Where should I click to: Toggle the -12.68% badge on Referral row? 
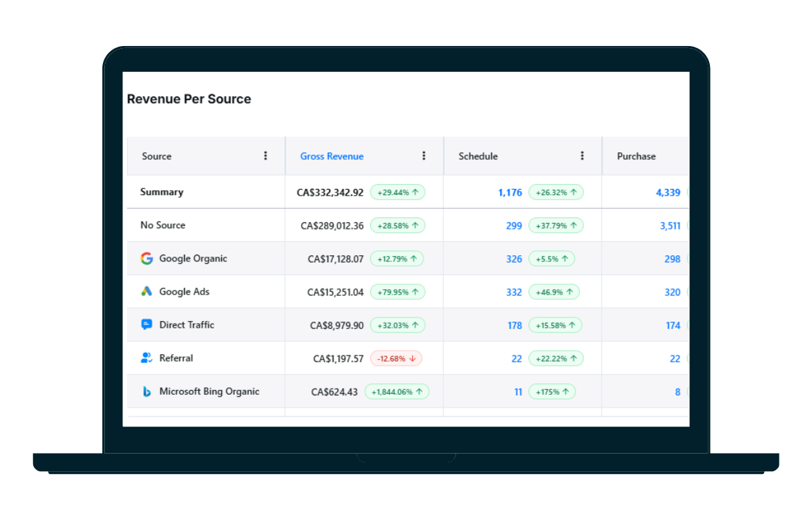[x=396, y=358]
